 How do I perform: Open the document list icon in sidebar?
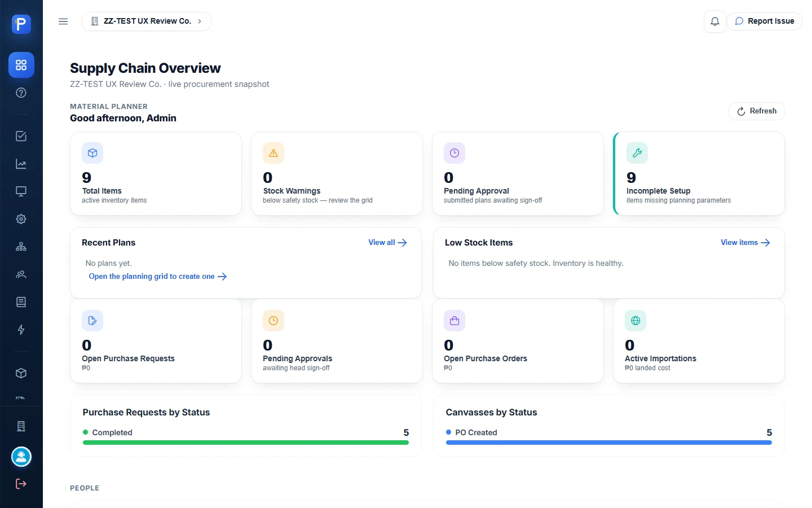click(21, 302)
